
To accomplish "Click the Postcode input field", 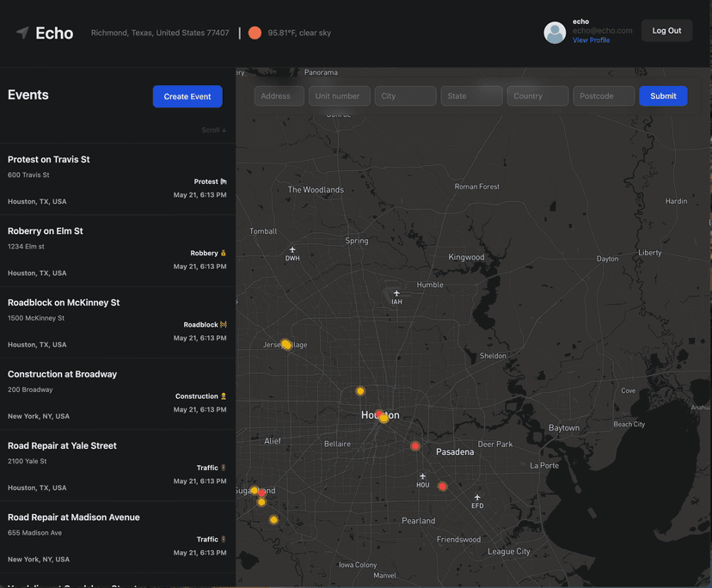I will (x=604, y=95).
